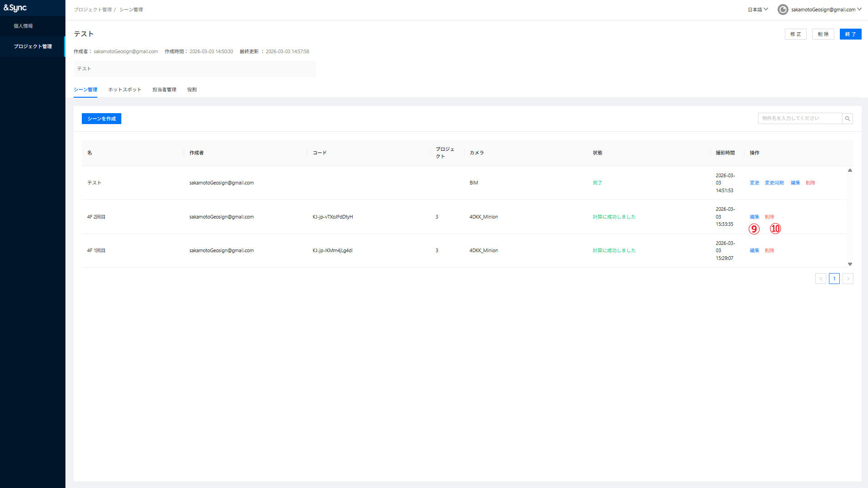Viewport: 868px width, 488px height.
Task: Click 変更同期 for the テスト scene
Action: [774, 183]
